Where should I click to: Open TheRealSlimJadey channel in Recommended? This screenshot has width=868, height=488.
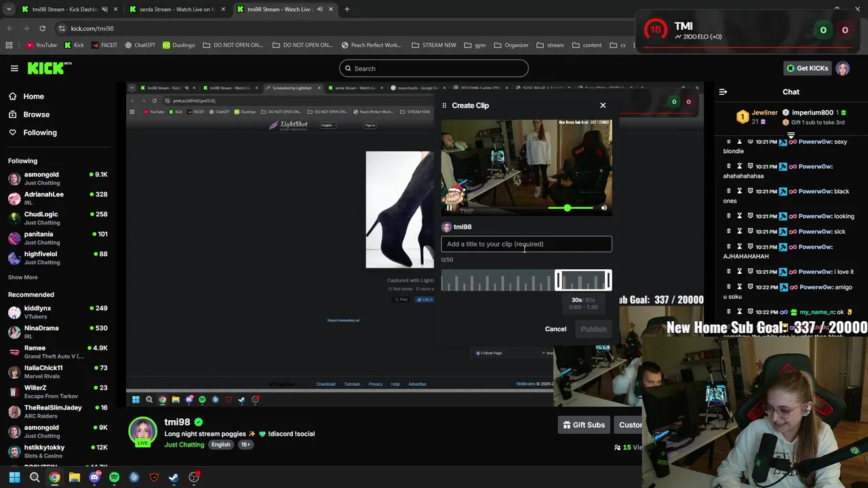58,411
